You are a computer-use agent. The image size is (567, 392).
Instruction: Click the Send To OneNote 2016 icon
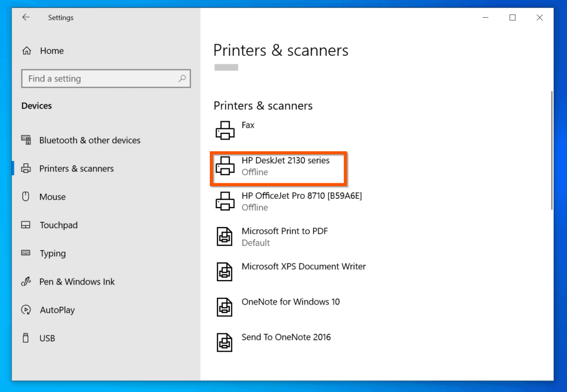pyautogui.click(x=225, y=343)
